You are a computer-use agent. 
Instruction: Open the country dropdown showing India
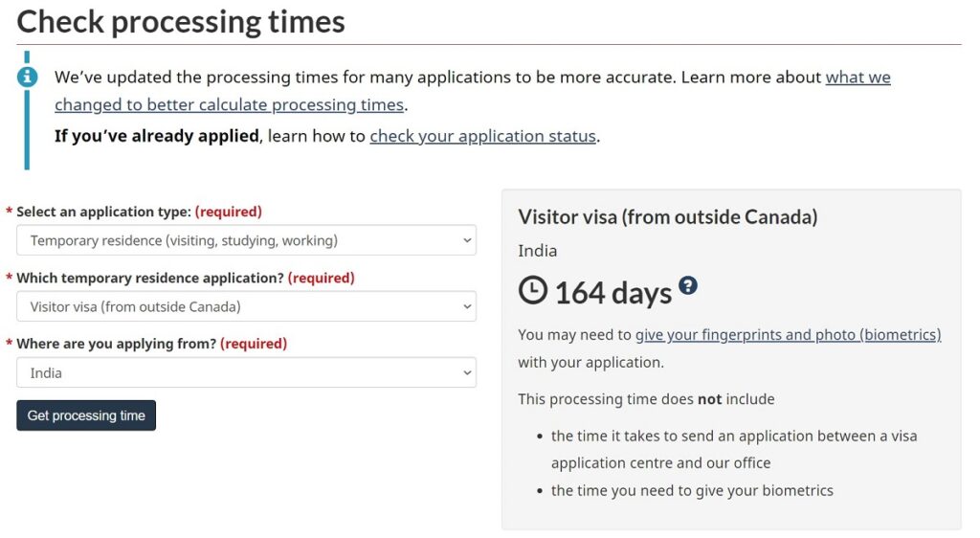[x=246, y=372]
